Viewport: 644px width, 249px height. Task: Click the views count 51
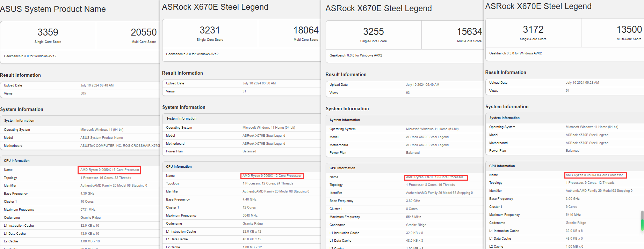click(567, 91)
